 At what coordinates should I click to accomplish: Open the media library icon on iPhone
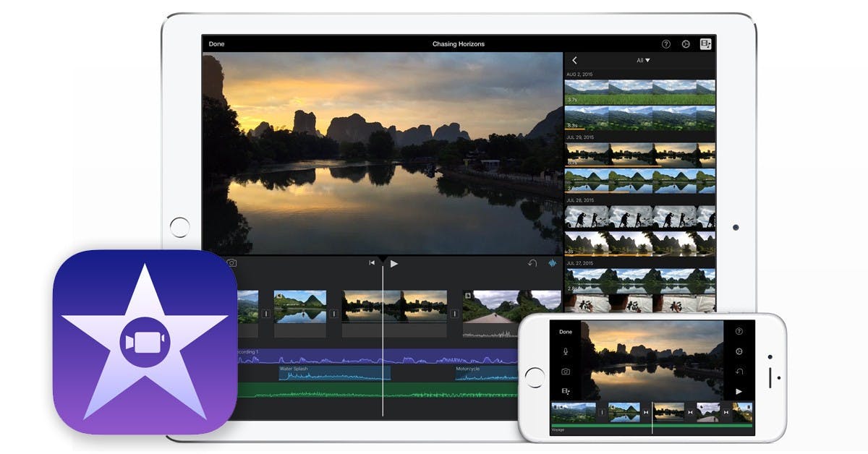click(566, 390)
